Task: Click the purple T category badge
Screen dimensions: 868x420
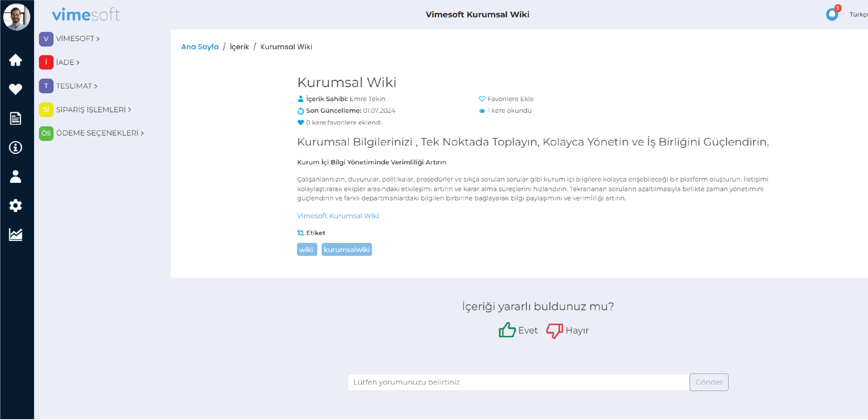Action: click(x=46, y=86)
